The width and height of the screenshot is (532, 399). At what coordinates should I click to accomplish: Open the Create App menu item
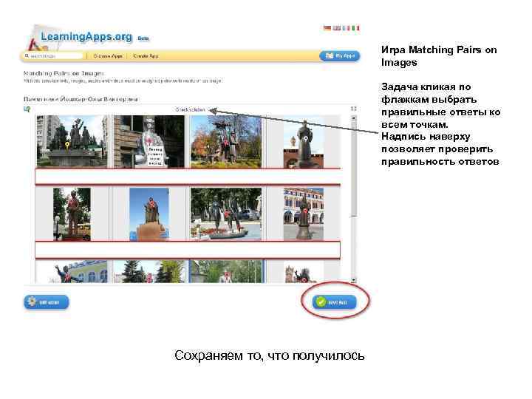(146, 56)
